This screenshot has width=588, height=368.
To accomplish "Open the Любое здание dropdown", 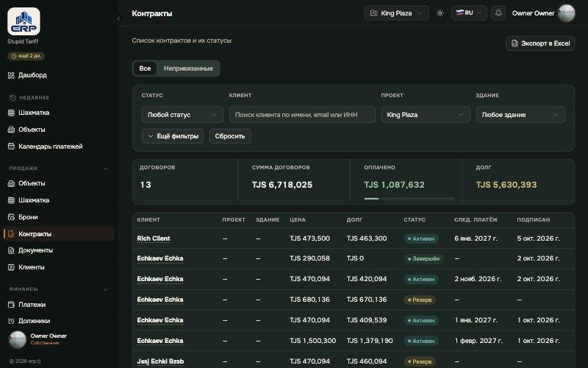I will coord(520,115).
